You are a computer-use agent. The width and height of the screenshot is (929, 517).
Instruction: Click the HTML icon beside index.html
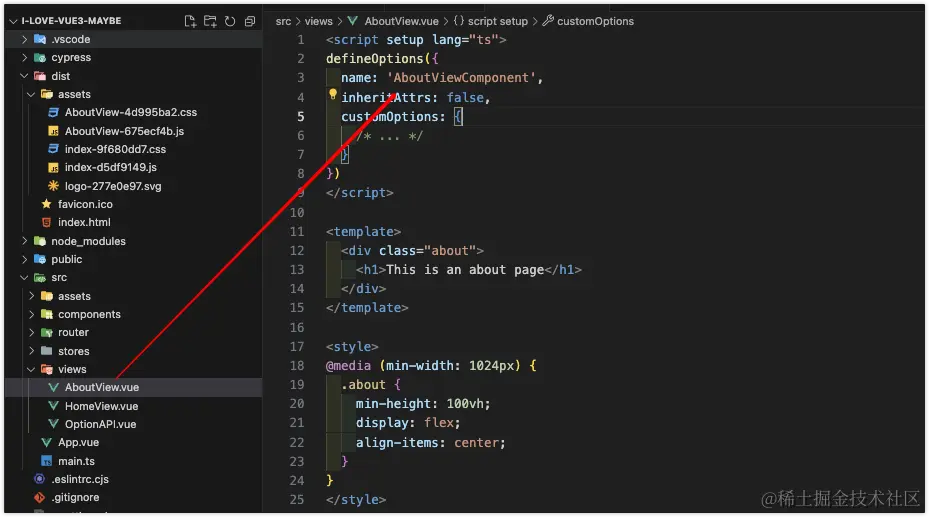coord(46,223)
